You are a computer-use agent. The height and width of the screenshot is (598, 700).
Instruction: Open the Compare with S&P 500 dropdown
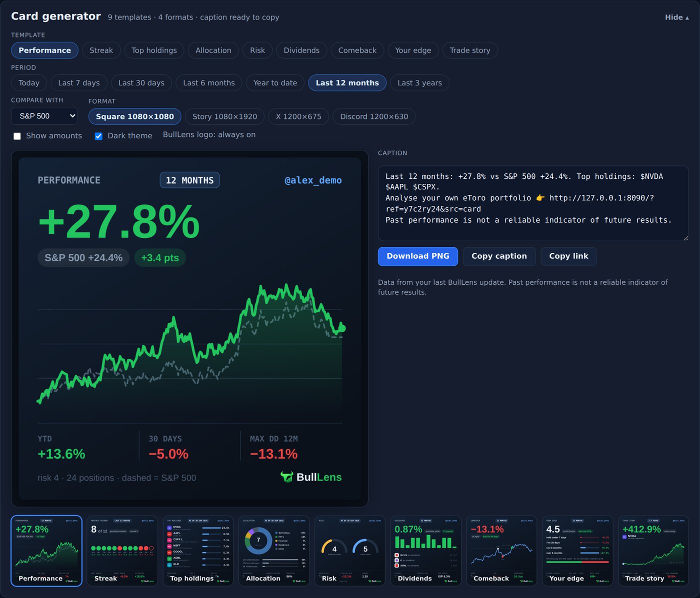pos(44,116)
